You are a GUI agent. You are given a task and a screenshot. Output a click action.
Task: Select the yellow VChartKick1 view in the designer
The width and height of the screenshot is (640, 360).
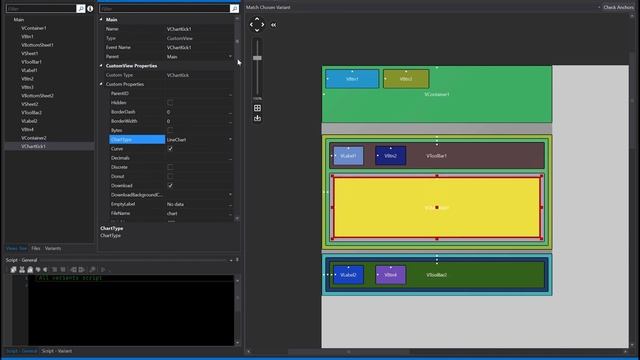[437, 207]
